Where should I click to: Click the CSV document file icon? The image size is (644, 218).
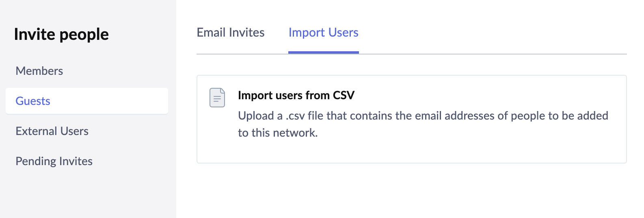(x=217, y=98)
